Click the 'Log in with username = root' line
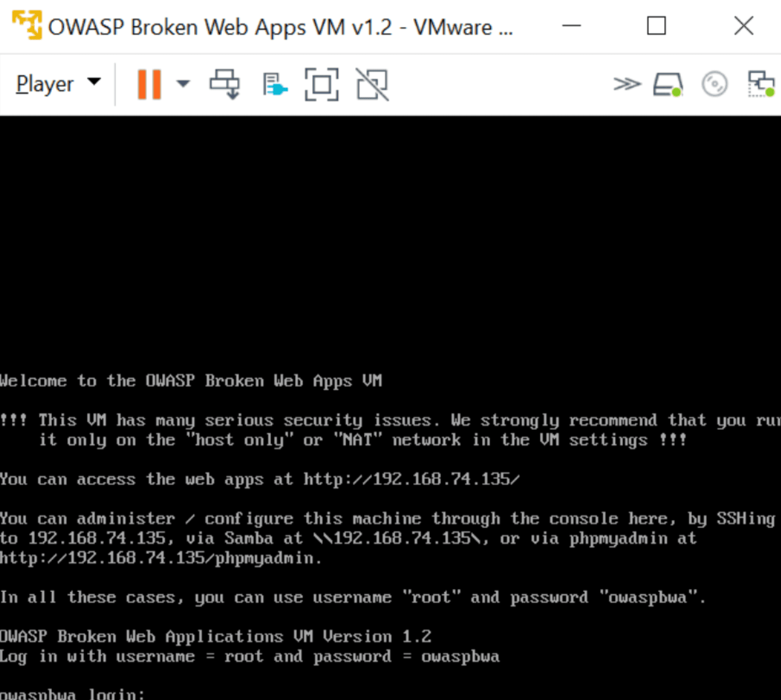The image size is (781, 700). [x=250, y=656]
